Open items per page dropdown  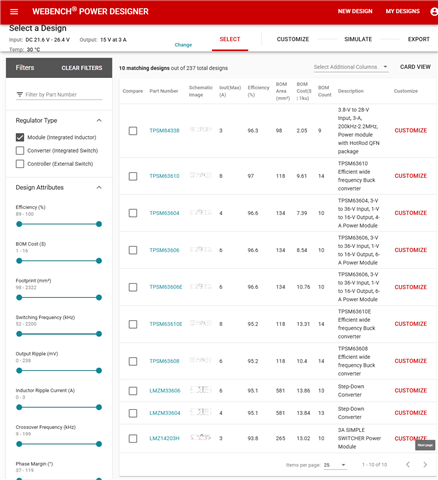tap(335, 465)
